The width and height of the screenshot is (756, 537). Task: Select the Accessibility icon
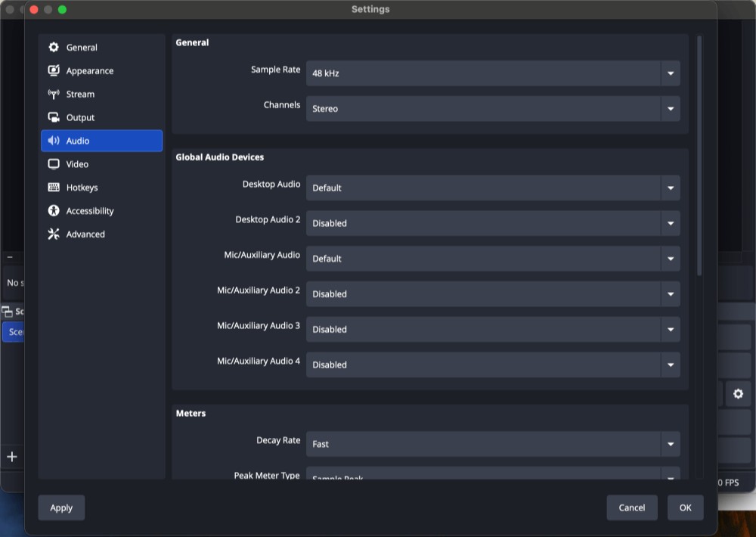click(x=53, y=210)
